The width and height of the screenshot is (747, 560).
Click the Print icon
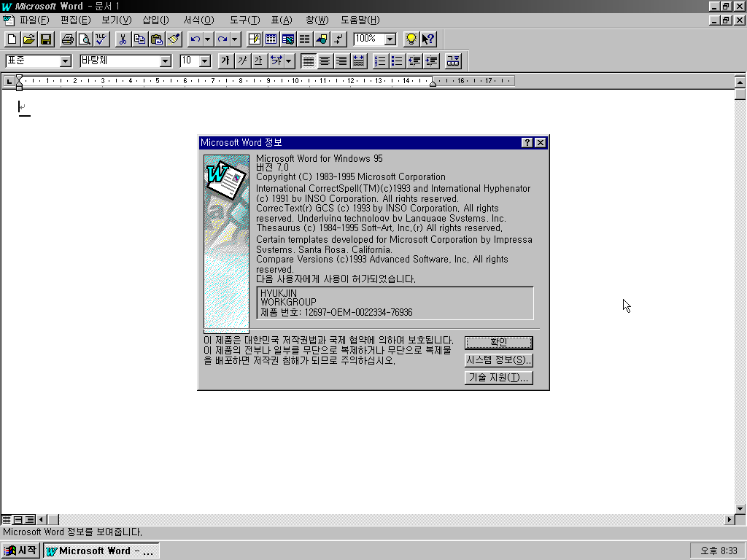click(68, 39)
